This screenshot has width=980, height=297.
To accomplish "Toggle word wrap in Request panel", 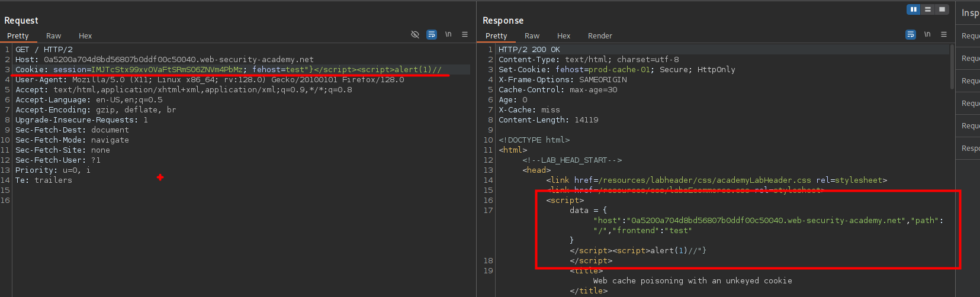I will point(432,35).
